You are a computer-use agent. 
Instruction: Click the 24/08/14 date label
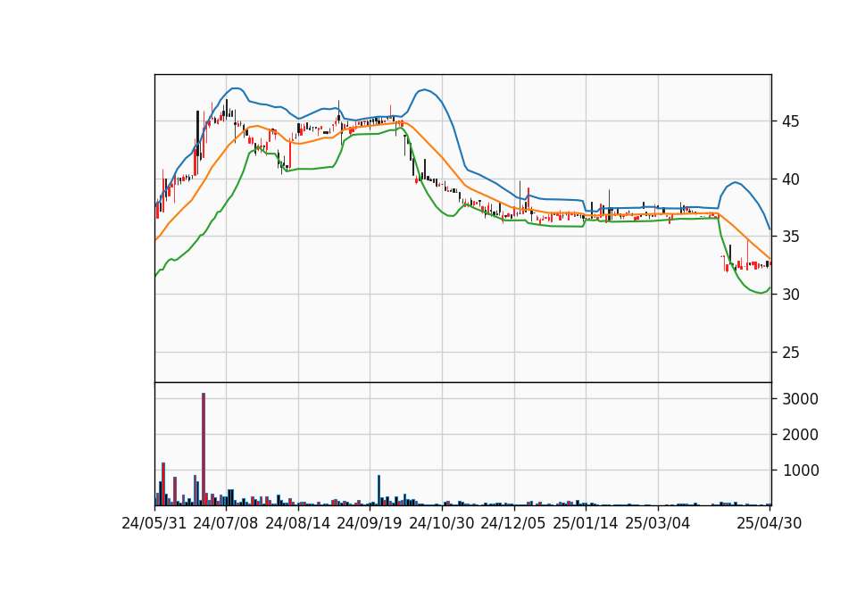click(x=298, y=523)
